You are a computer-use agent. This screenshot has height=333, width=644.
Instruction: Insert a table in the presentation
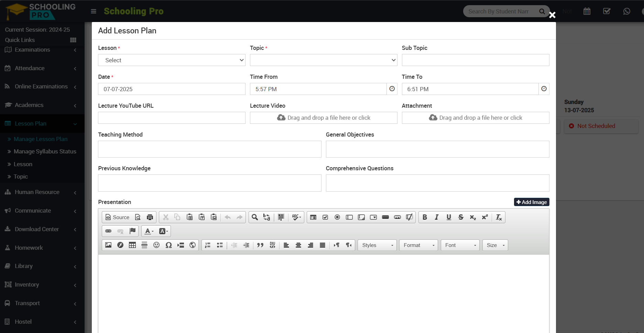coord(132,245)
